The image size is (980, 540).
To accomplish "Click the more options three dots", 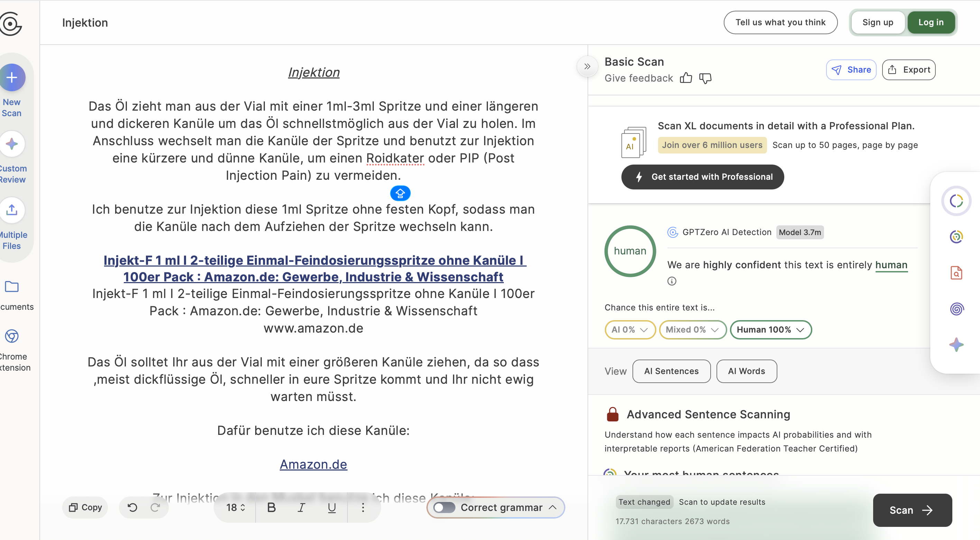I will [363, 507].
